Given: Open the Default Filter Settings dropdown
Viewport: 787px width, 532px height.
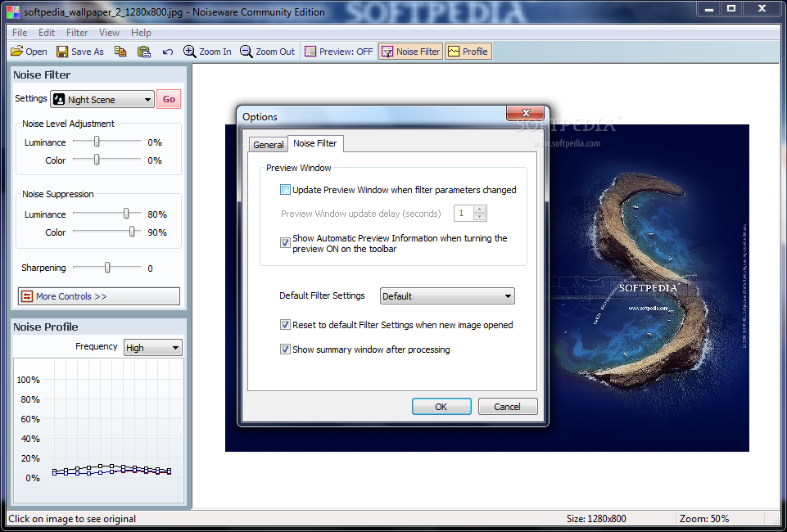Looking at the screenshot, I should (x=447, y=295).
